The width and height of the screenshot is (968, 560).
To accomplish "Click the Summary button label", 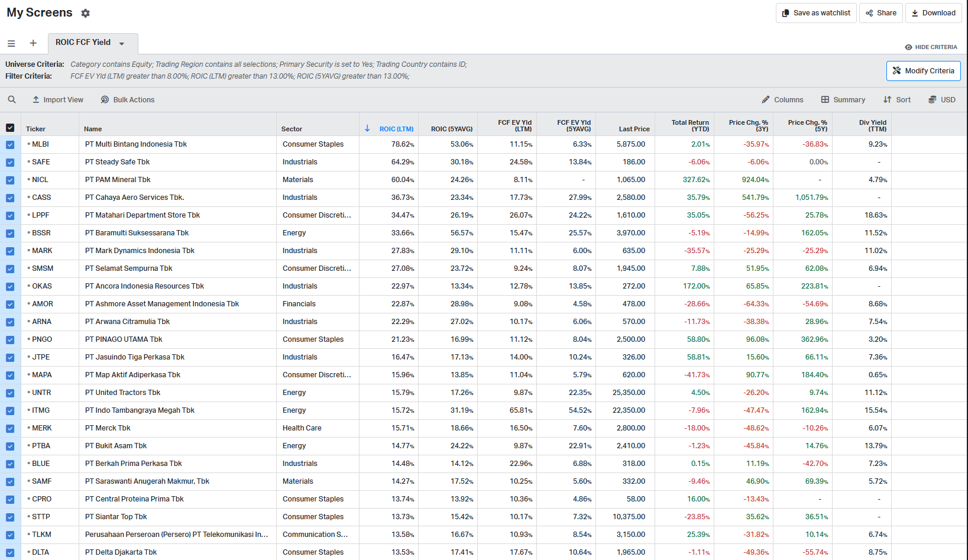I will click(849, 99).
